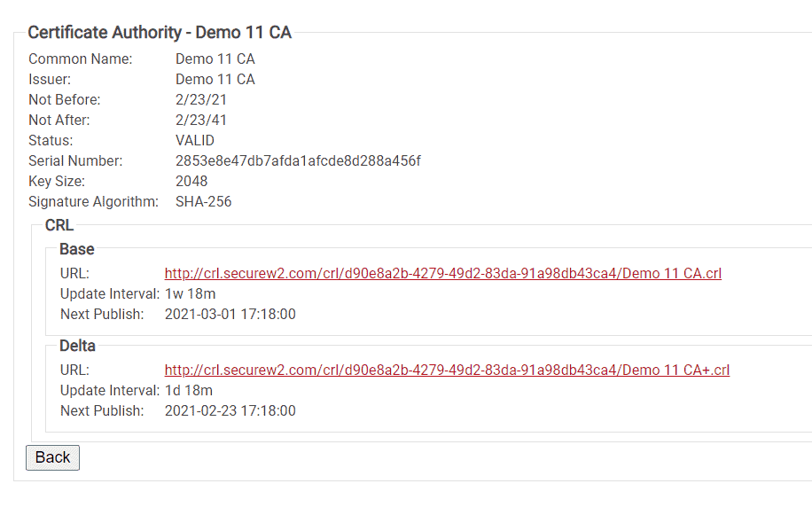The width and height of the screenshot is (812, 507).
Task: Open the Base CRL URL link
Action: [442, 273]
